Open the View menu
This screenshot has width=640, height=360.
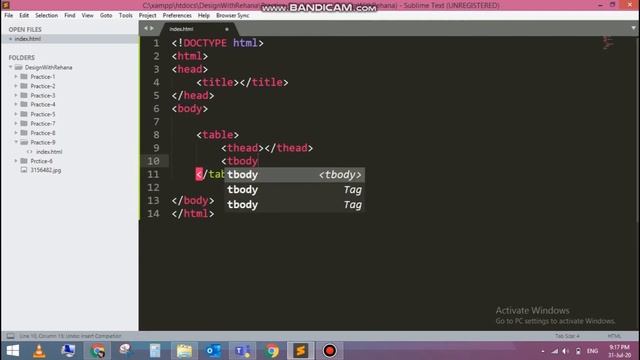point(87,15)
